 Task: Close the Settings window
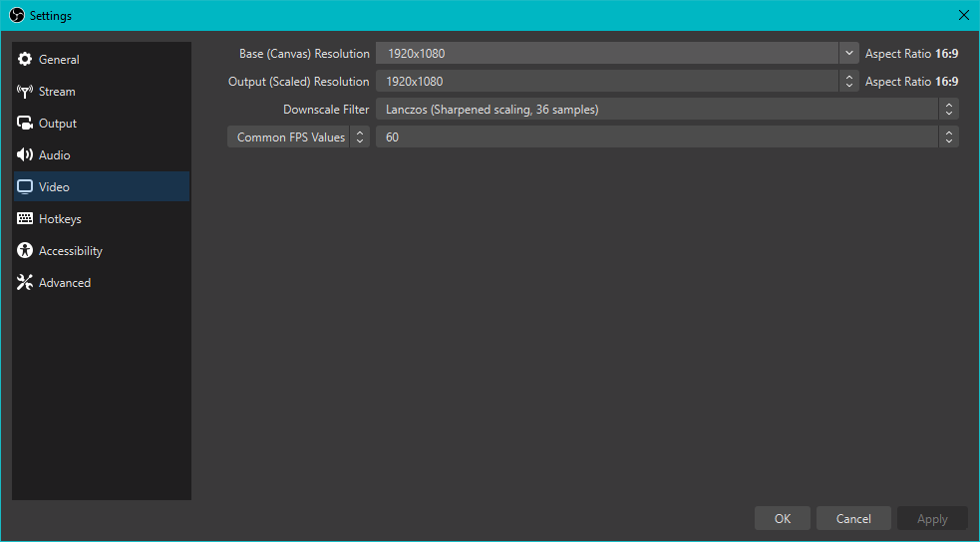tap(963, 15)
